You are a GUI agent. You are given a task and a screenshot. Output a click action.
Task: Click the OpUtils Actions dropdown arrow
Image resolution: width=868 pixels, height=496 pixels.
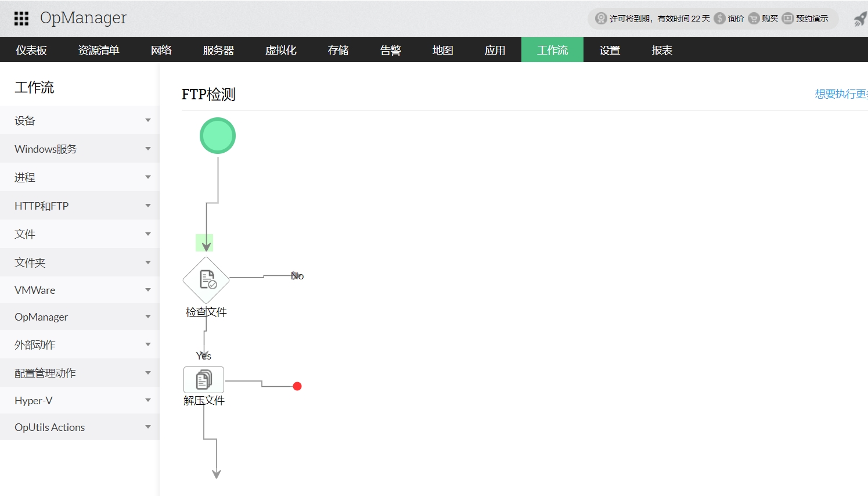148,427
